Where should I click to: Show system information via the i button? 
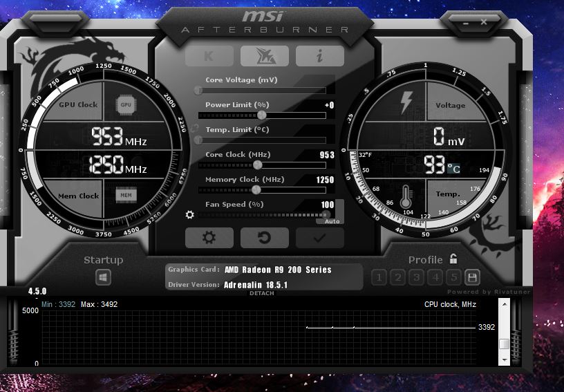click(320, 56)
